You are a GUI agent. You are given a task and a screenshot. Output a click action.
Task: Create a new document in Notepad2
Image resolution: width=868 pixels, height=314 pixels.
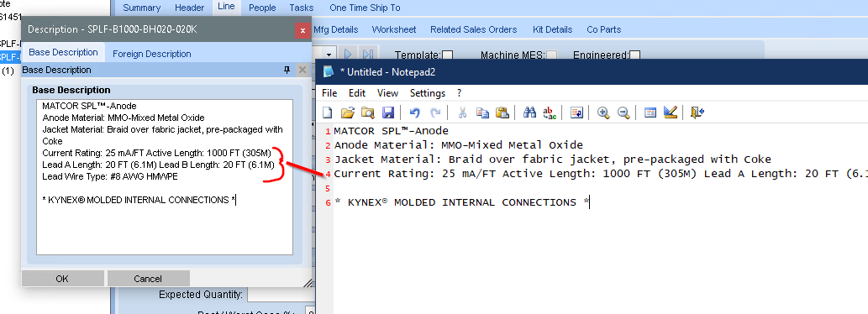(x=328, y=113)
